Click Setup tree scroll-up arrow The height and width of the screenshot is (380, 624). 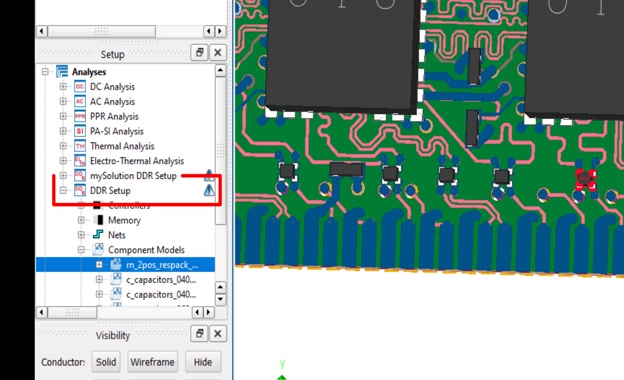click(x=220, y=71)
